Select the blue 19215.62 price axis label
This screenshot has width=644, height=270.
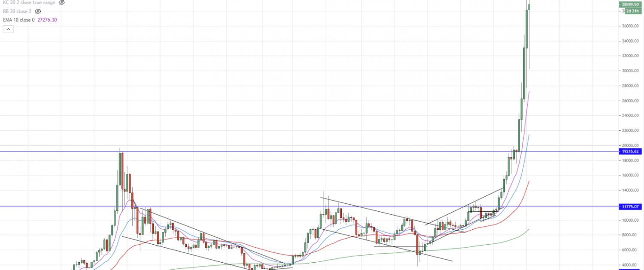631,151
